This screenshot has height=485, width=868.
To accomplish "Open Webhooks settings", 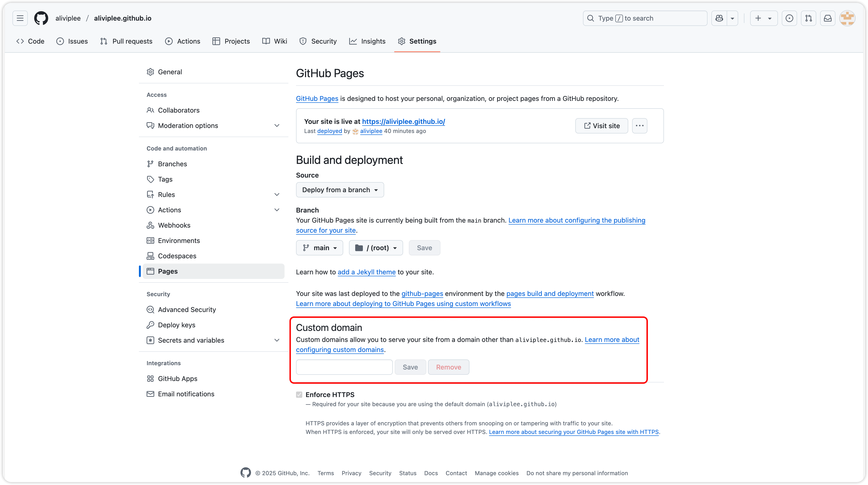I will 213,225.
